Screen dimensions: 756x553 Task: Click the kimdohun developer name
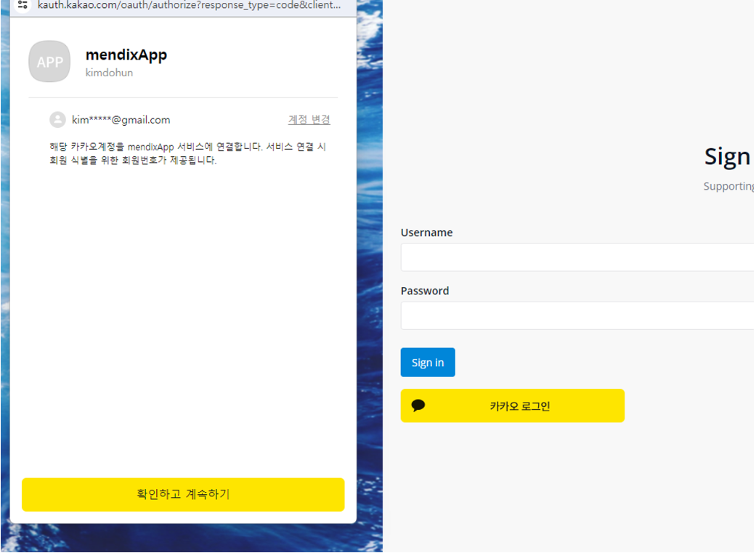tap(109, 73)
